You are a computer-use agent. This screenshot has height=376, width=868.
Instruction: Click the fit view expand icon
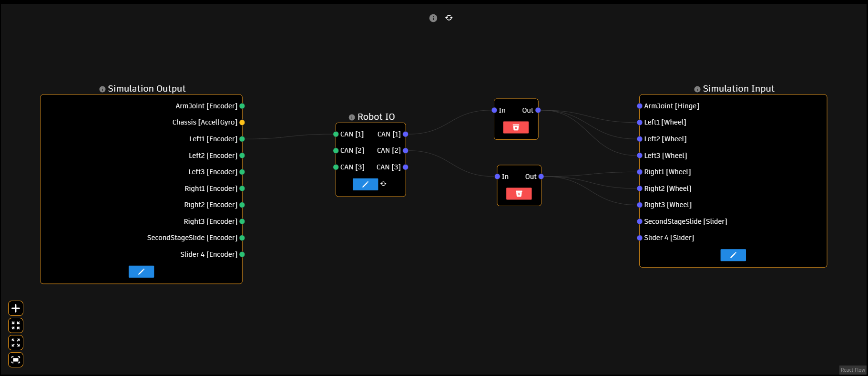(x=16, y=343)
